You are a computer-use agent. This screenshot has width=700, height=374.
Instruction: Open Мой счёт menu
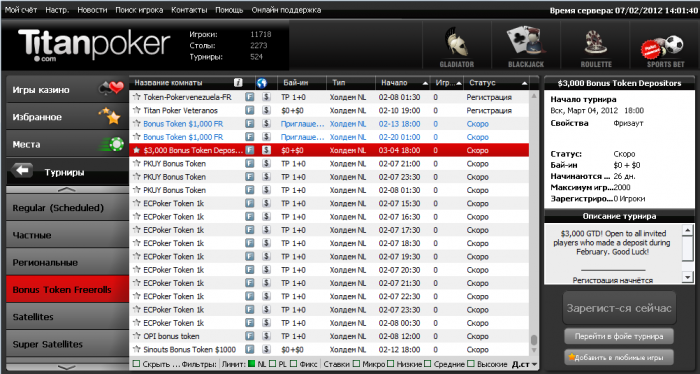[21, 10]
